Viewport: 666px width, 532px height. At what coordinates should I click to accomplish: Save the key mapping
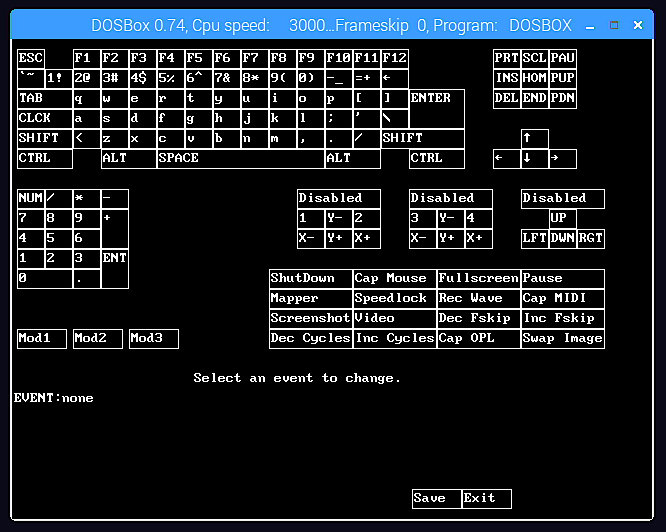pyautogui.click(x=437, y=499)
